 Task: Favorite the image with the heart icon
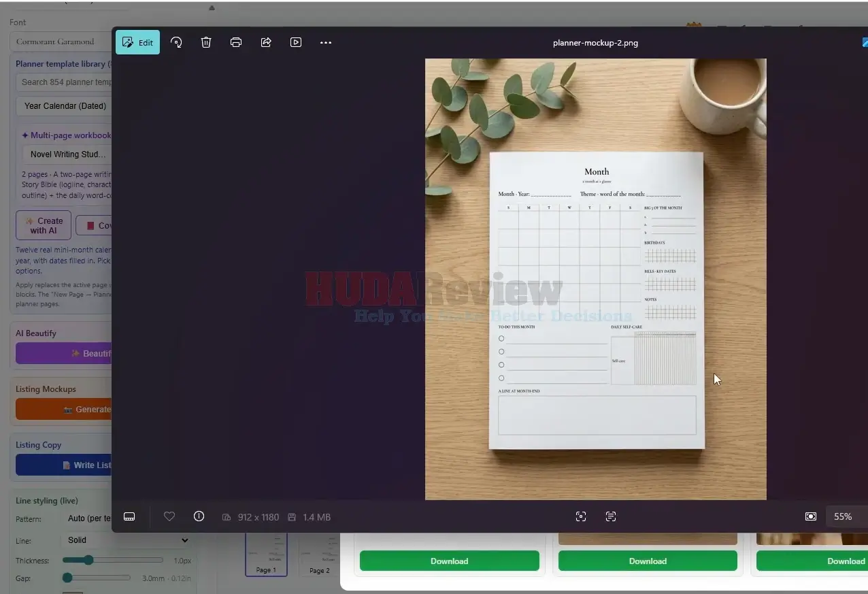(169, 516)
